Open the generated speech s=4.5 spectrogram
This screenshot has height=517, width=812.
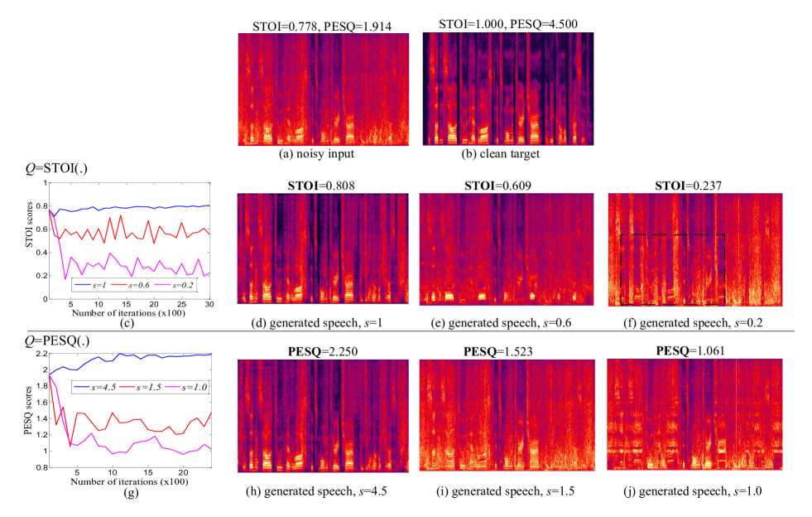tap(323, 416)
